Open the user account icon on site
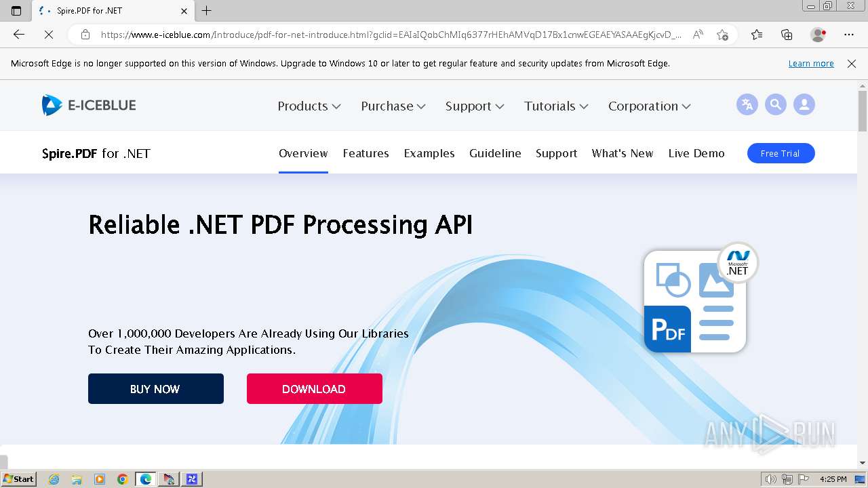This screenshot has width=868, height=488. [804, 104]
